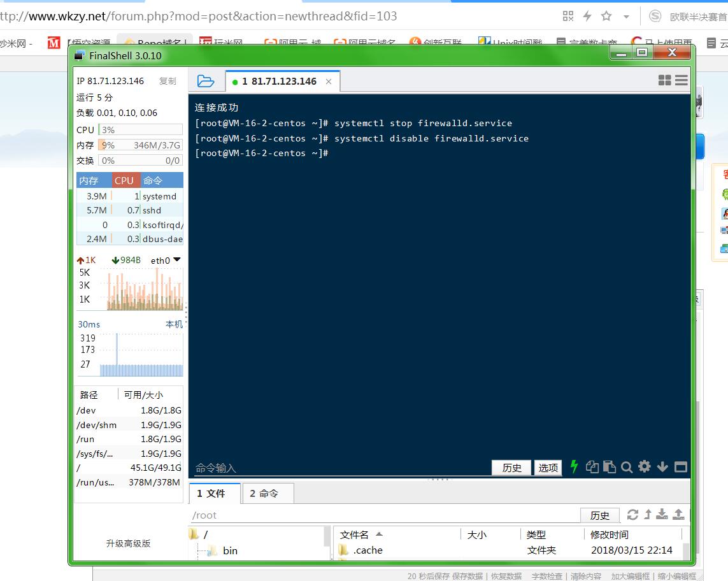
Task: Click the file upload icon
Action: 678,515
